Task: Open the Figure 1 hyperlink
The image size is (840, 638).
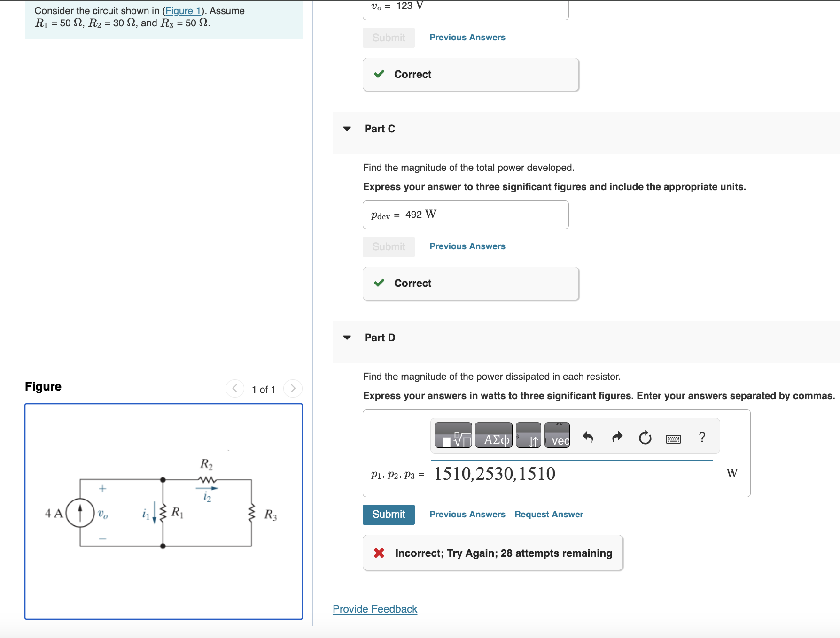Action: click(x=183, y=10)
